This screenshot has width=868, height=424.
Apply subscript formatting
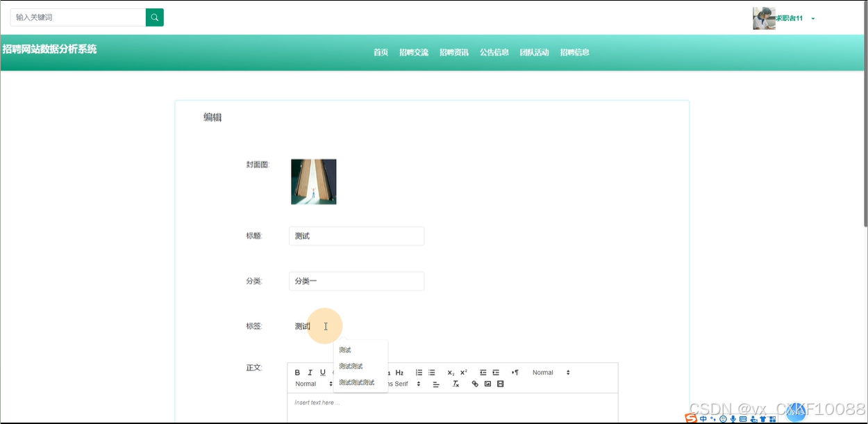[x=451, y=373]
